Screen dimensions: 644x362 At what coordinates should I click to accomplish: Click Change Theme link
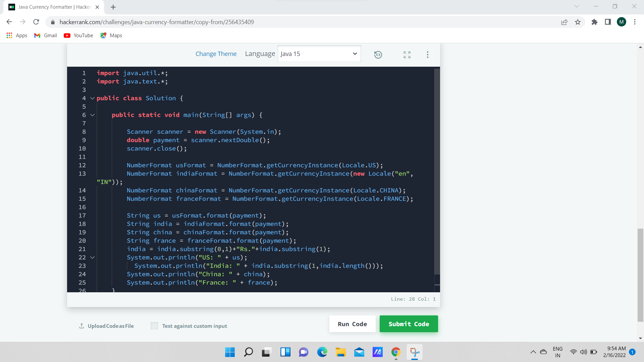click(x=216, y=54)
